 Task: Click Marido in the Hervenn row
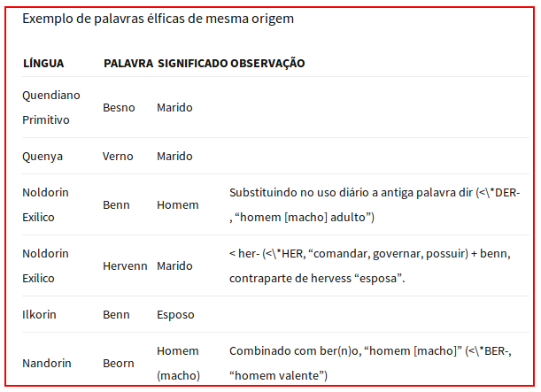[x=174, y=266]
